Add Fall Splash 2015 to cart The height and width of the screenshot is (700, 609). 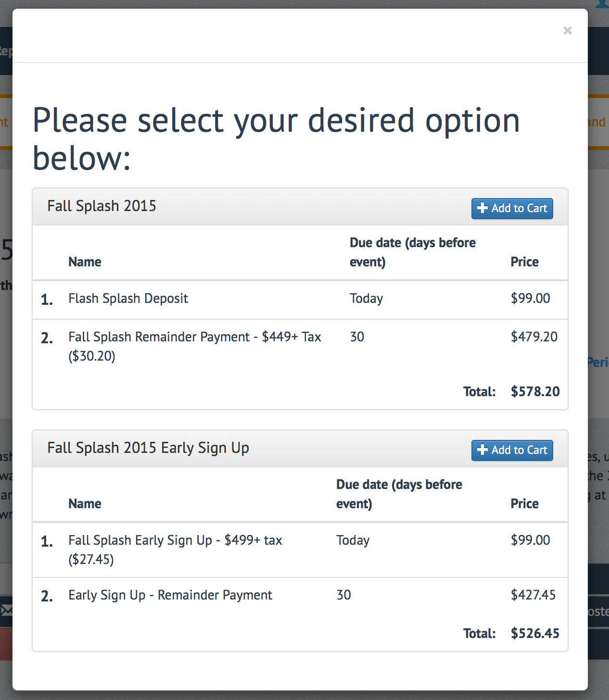pyautogui.click(x=512, y=209)
